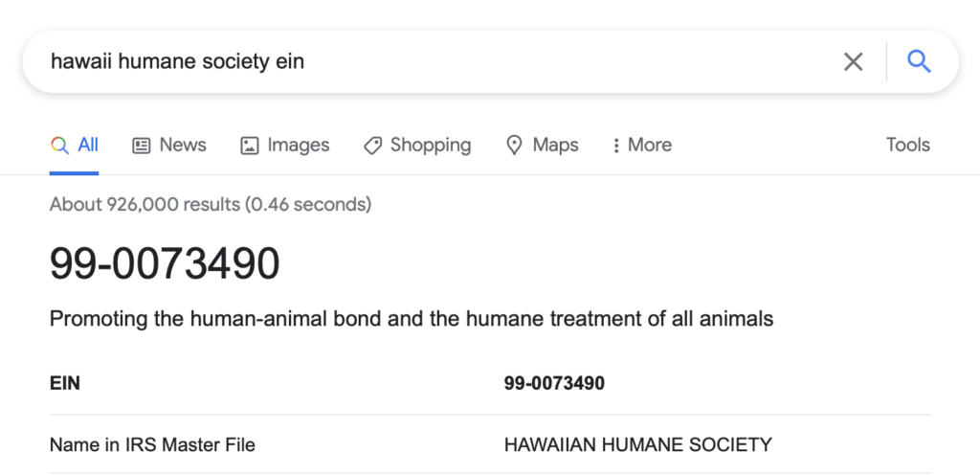Switch to the Images tab
This screenshot has width=980, height=475.
pyautogui.click(x=285, y=145)
